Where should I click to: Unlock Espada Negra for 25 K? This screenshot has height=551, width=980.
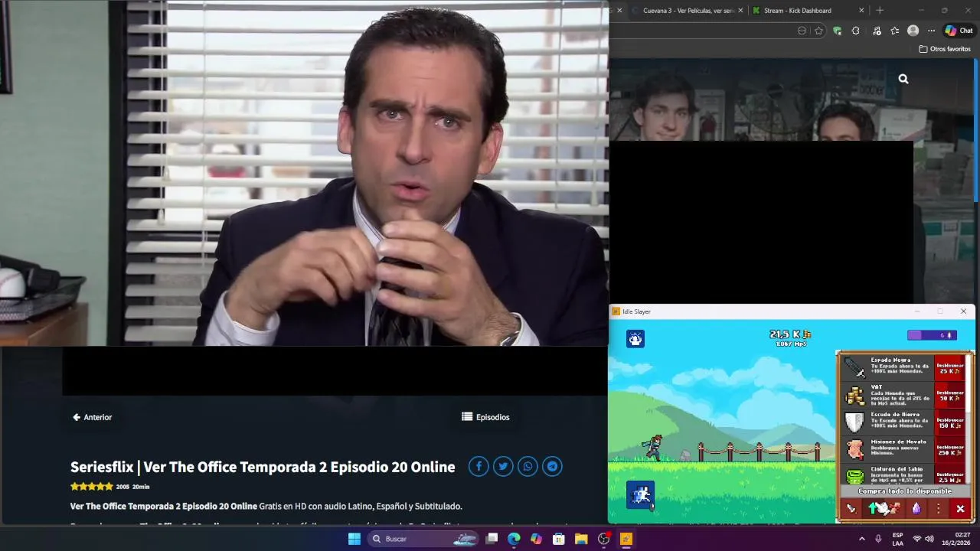pos(950,368)
